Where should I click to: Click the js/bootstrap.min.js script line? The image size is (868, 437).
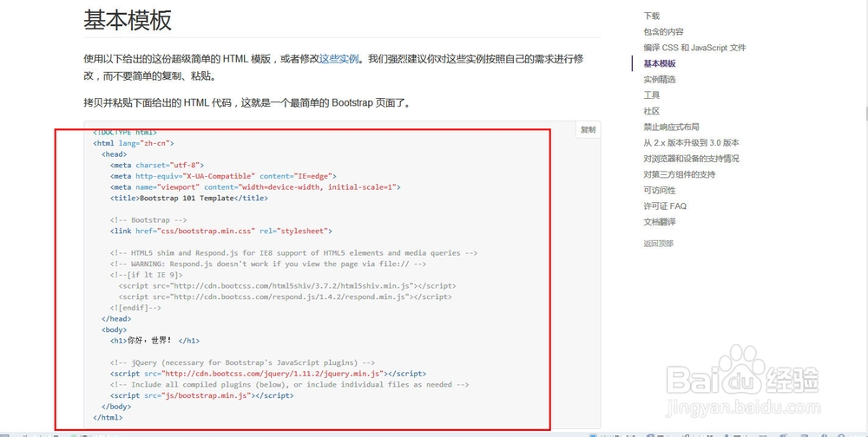pyautogui.click(x=202, y=395)
